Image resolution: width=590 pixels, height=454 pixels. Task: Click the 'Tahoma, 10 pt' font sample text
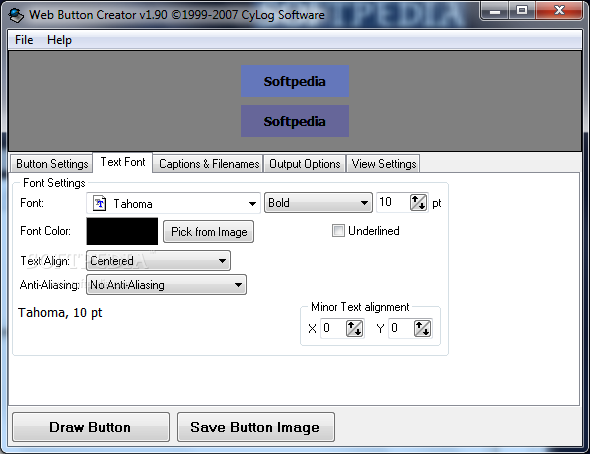tap(60, 313)
